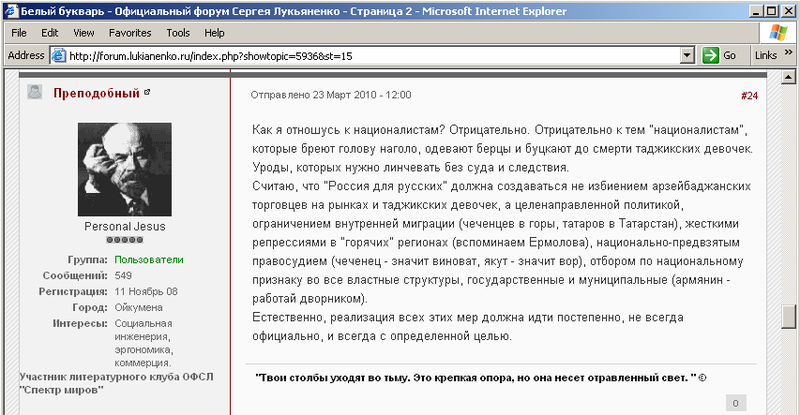800x415 pixels.
Task: Click the 'Участник литературного клуба ОФСЛ' text
Action: coord(116,377)
